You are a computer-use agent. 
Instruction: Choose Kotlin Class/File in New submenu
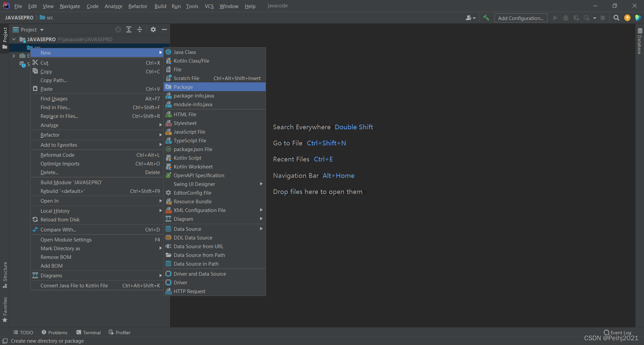[x=215, y=61]
